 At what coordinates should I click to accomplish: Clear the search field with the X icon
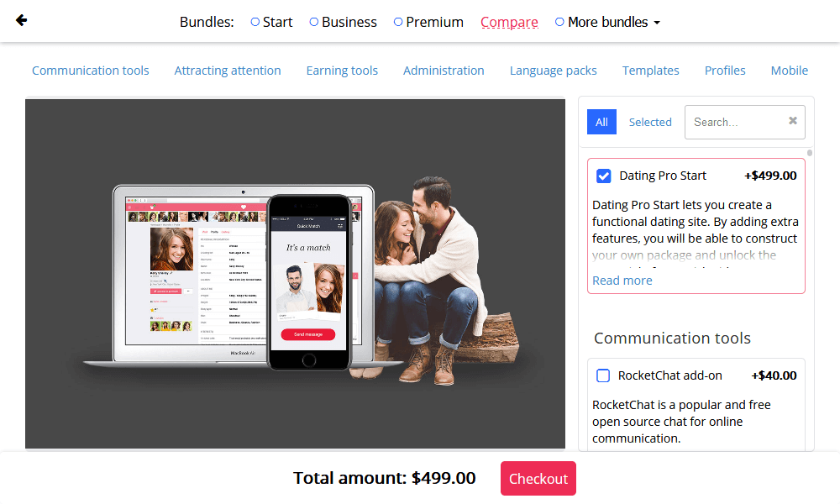point(793,121)
